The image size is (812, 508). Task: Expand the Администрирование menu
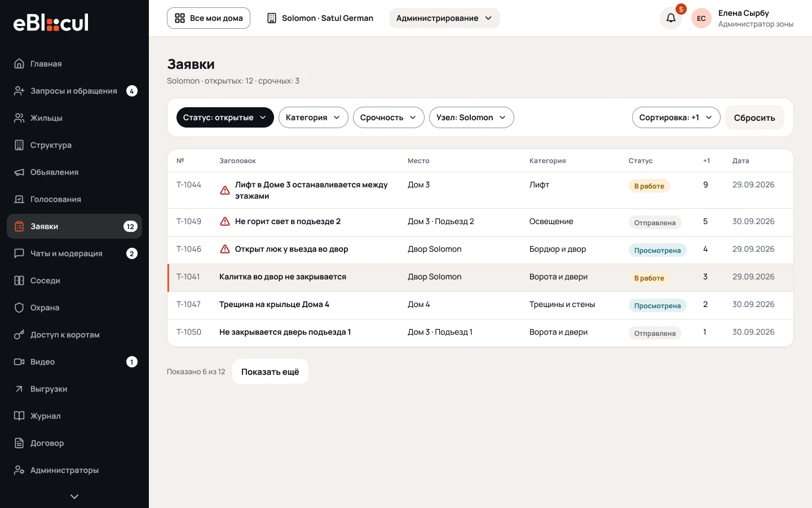tap(444, 18)
